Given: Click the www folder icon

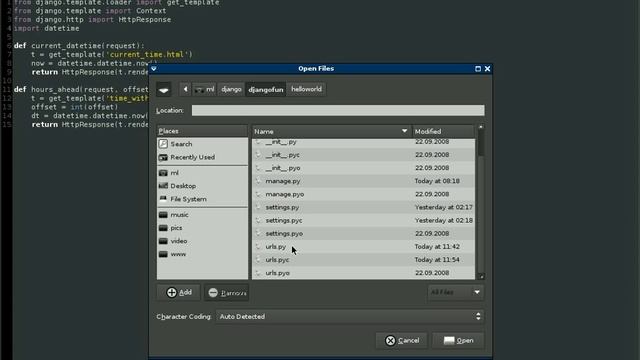Looking at the screenshot, I should click(x=163, y=254).
